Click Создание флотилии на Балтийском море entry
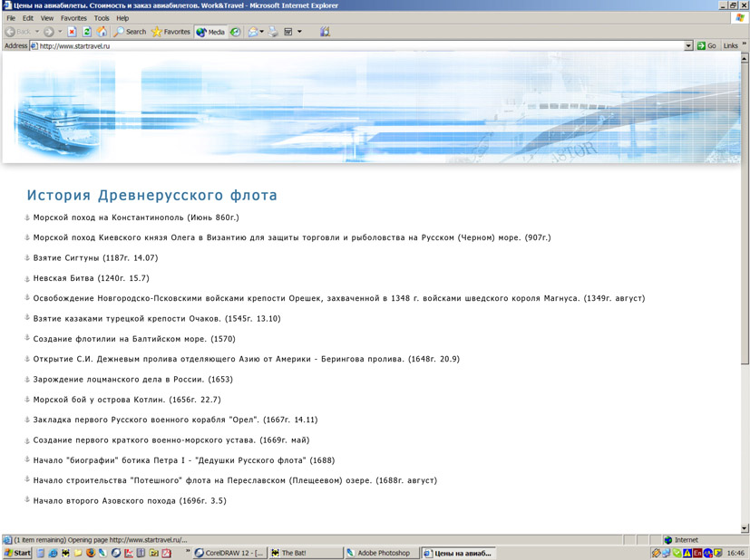Image resolution: width=750 pixels, height=560 pixels. pos(134,339)
